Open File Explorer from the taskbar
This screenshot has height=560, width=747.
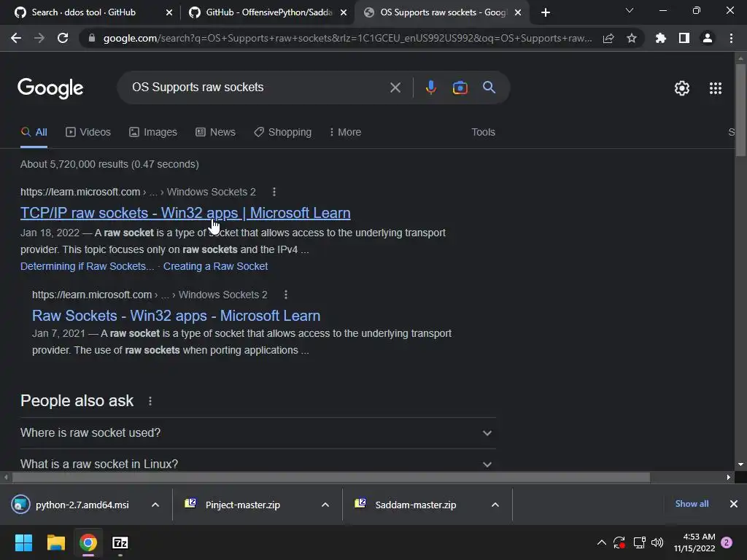click(55, 542)
